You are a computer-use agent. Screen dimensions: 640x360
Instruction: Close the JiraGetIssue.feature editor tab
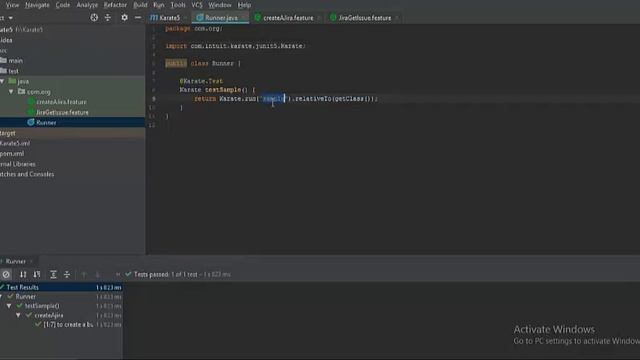[x=397, y=18]
